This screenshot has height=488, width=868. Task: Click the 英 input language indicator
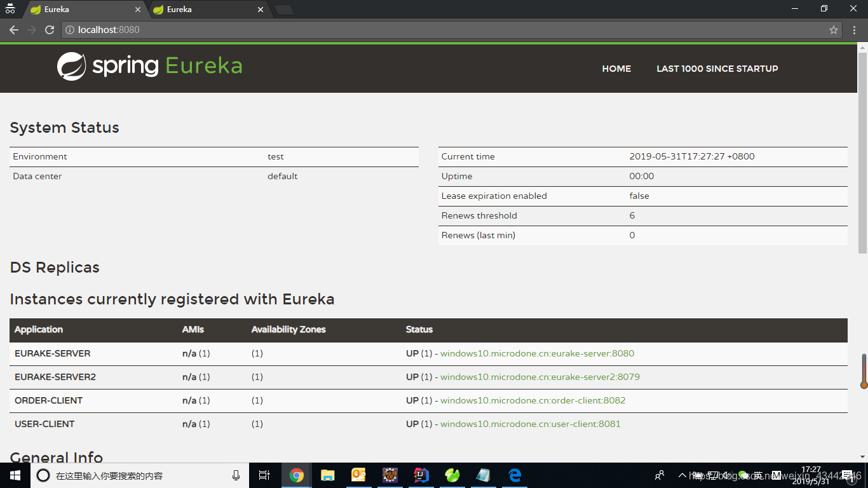pyautogui.click(x=758, y=475)
